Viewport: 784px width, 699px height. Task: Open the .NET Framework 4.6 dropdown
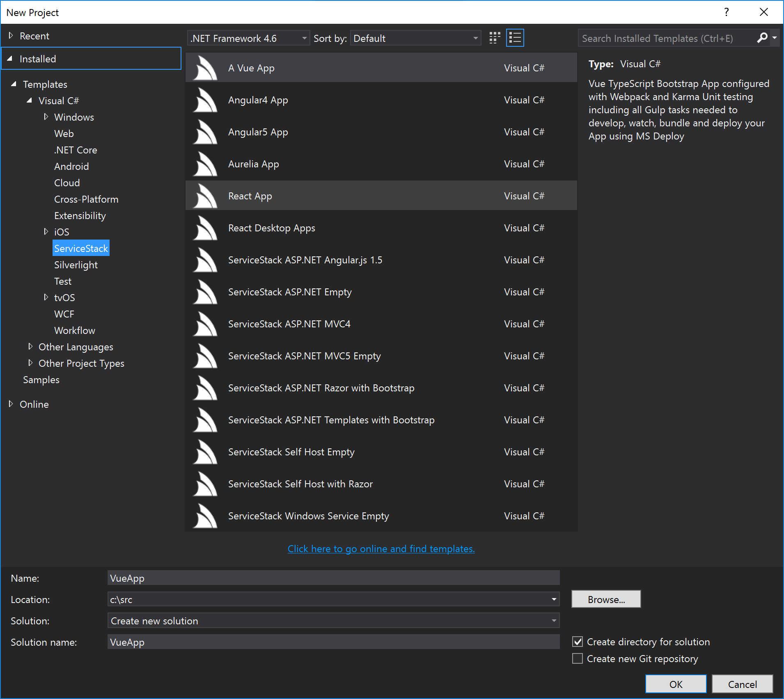coord(304,38)
